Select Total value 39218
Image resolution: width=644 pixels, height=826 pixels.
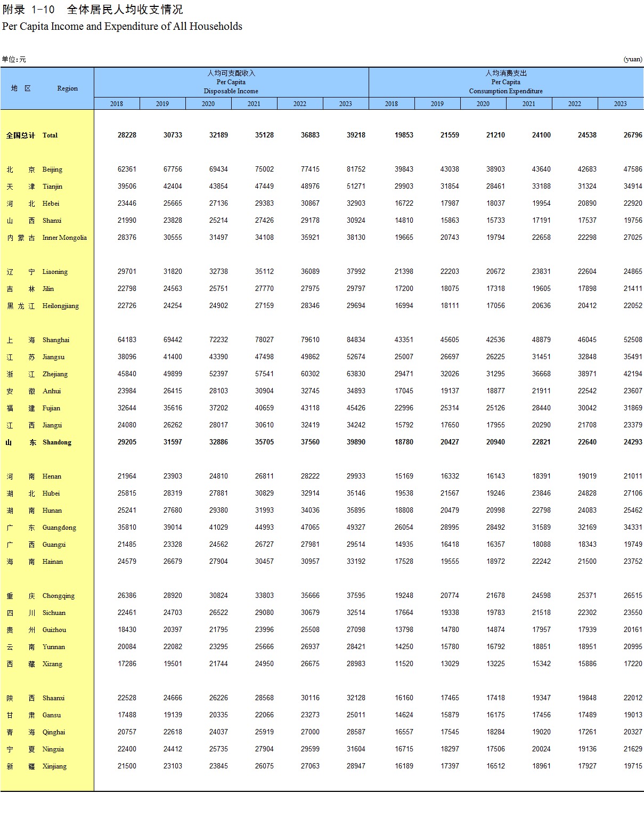(x=356, y=135)
